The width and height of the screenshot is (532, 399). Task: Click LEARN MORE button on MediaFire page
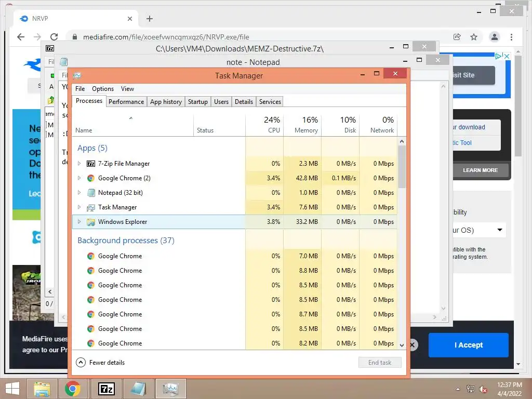(x=481, y=170)
